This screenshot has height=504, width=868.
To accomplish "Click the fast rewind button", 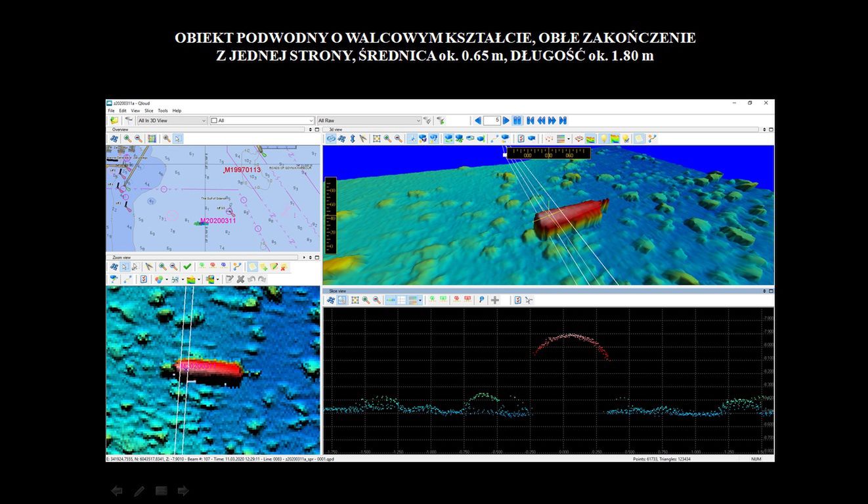I will point(541,120).
